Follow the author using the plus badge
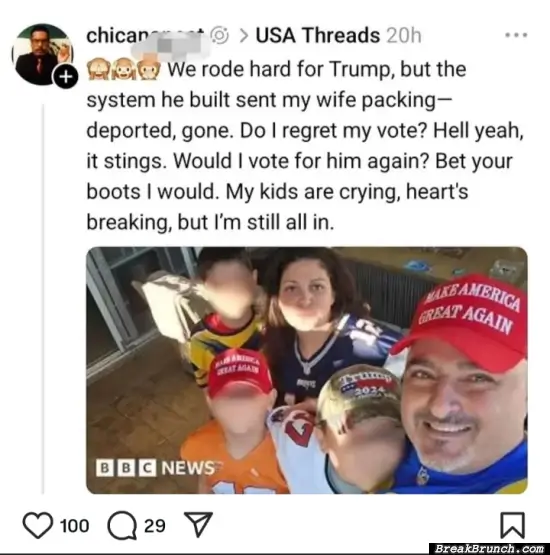 click(65, 76)
